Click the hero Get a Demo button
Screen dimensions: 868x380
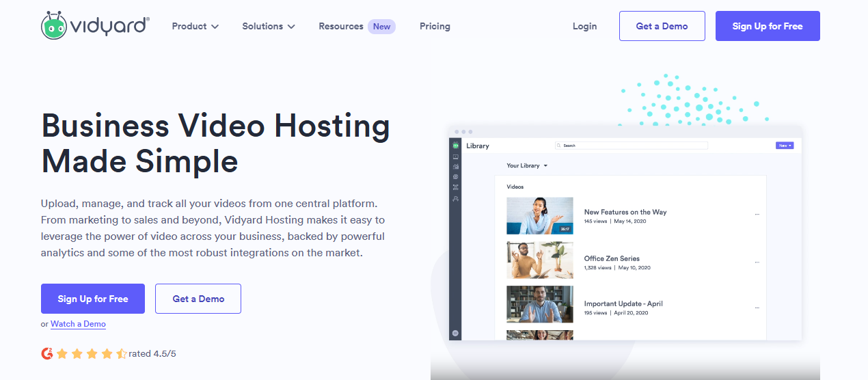198,299
